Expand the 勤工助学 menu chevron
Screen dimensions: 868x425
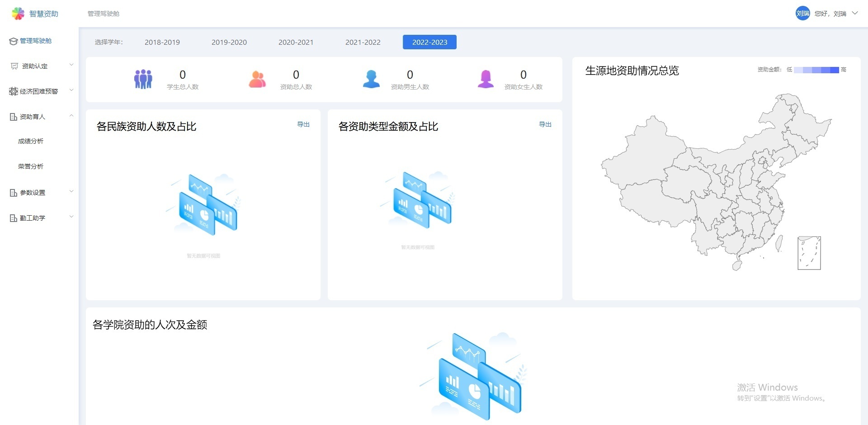(71, 217)
